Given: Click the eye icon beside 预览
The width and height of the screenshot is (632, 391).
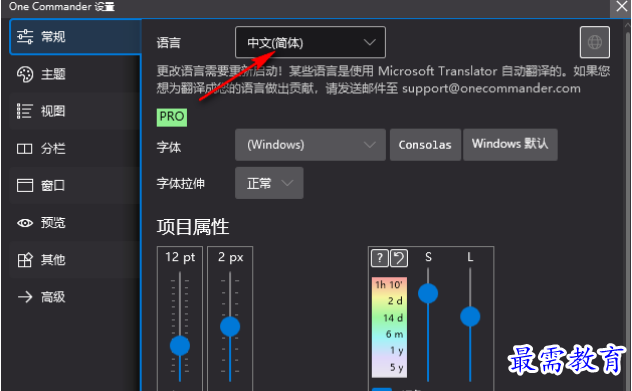Looking at the screenshot, I should (x=25, y=223).
